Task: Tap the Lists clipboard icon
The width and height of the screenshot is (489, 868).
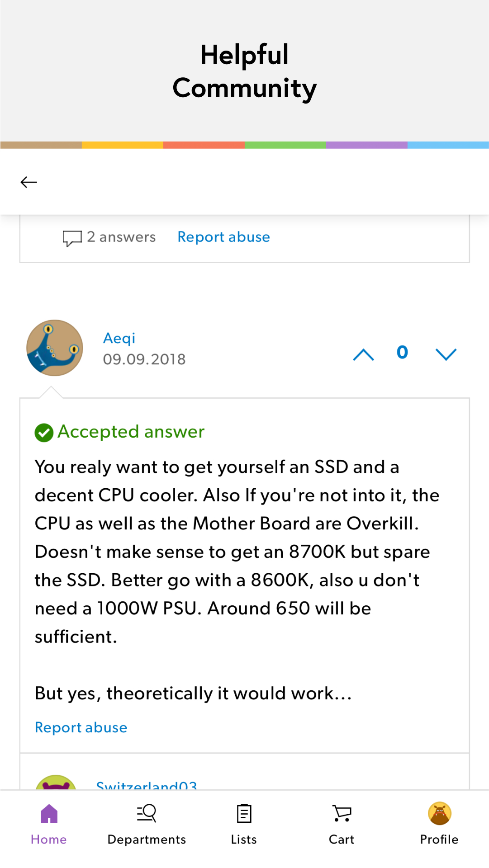Action: click(x=244, y=814)
